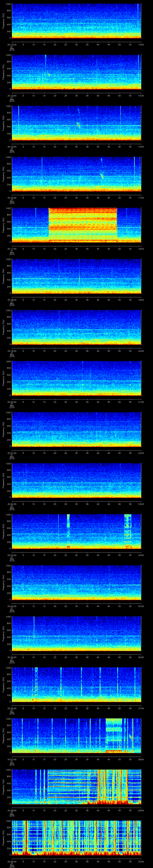Click the '20:21:00' start time label
The width and height of the screenshot is (153, 868).
click(x=12, y=453)
